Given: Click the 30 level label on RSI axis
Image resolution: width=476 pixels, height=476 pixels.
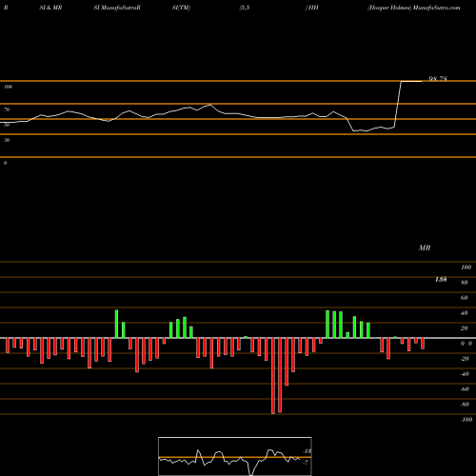Looking at the screenshot, I should tap(7, 140).
